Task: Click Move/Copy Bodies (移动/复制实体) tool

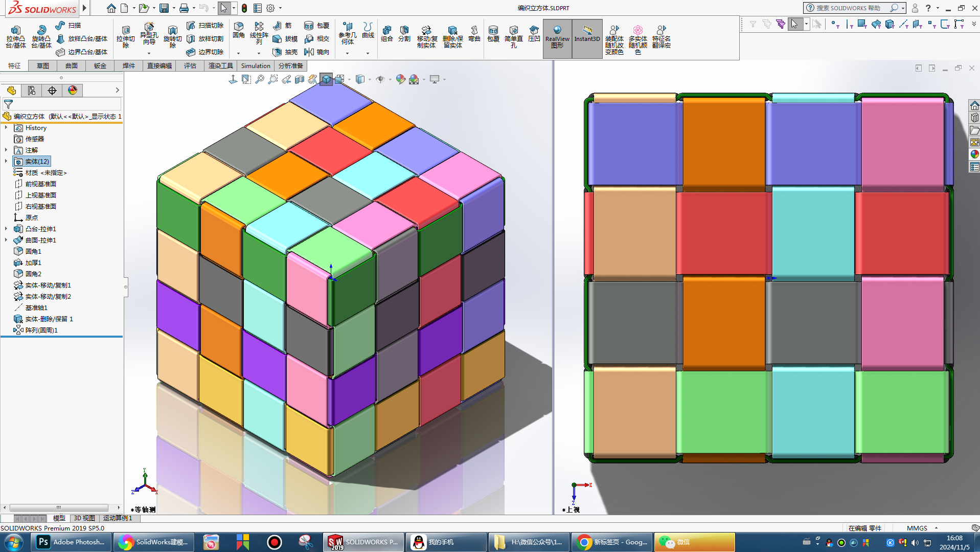Action: [426, 37]
